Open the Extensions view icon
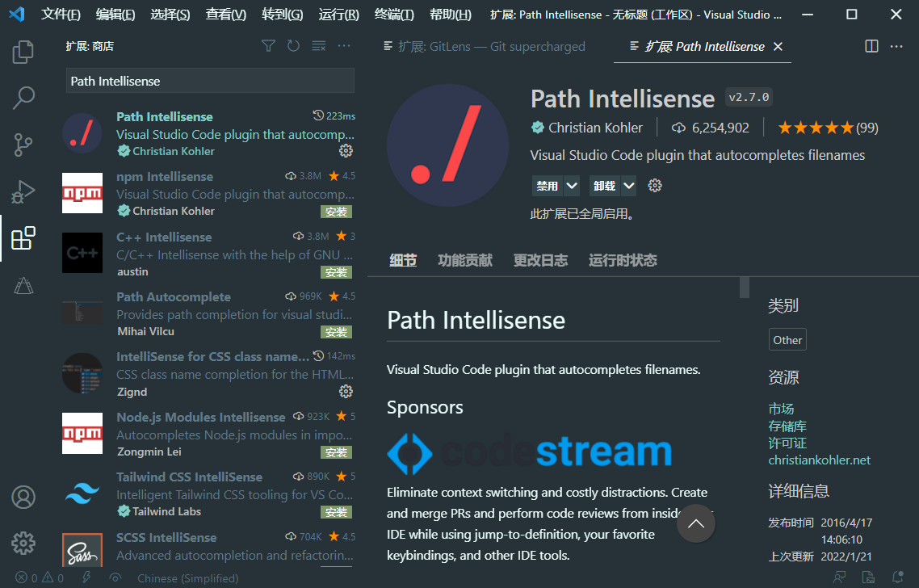 click(23, 238)
